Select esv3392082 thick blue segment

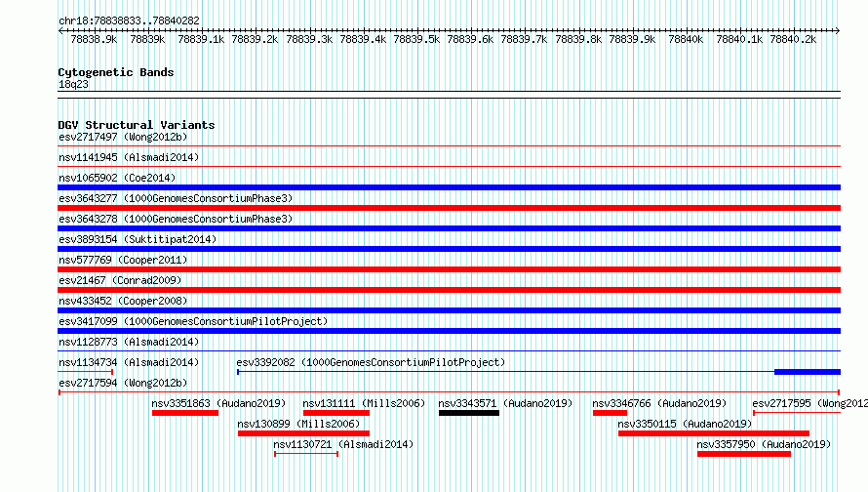[x=808, y=372]
